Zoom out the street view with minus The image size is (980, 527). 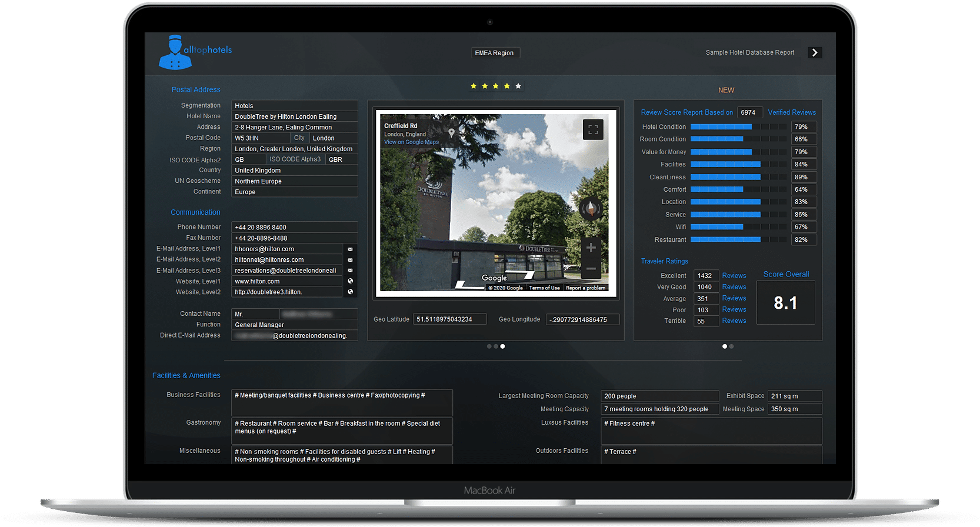click(591, 269)
